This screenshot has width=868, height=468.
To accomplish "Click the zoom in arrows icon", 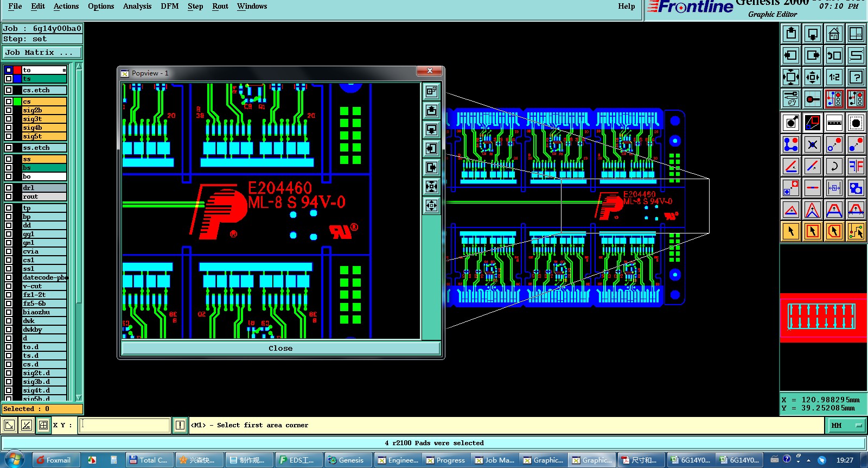I will [791, 77].
